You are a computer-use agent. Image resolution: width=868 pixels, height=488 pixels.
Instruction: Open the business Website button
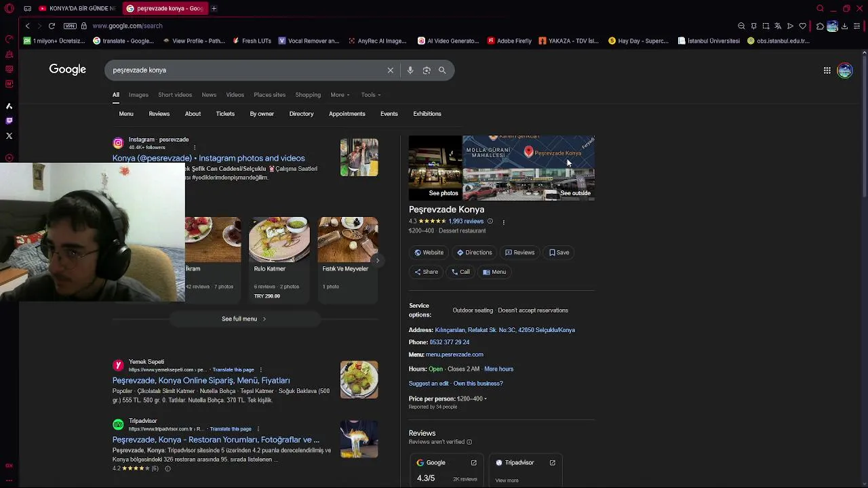pyautogui.click(x=429, y=252)
